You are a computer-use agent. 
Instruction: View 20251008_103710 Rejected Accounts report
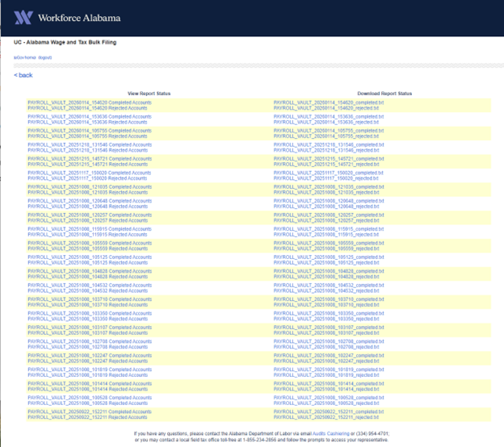pyautogui.click(x=88, y=305)
